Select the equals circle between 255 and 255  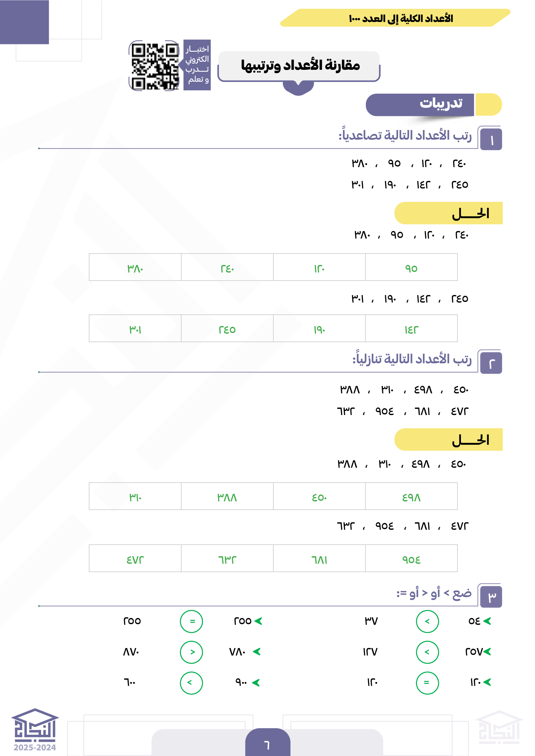point(191,621)
